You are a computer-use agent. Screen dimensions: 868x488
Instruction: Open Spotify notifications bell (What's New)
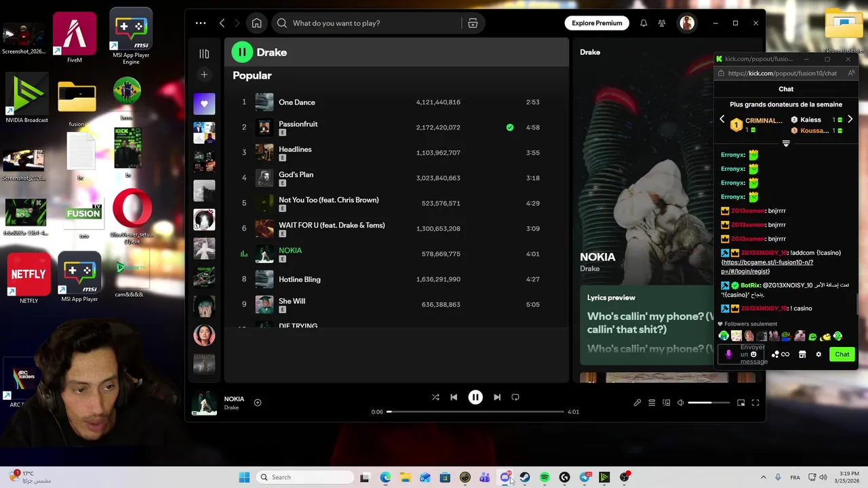point(644,23)
